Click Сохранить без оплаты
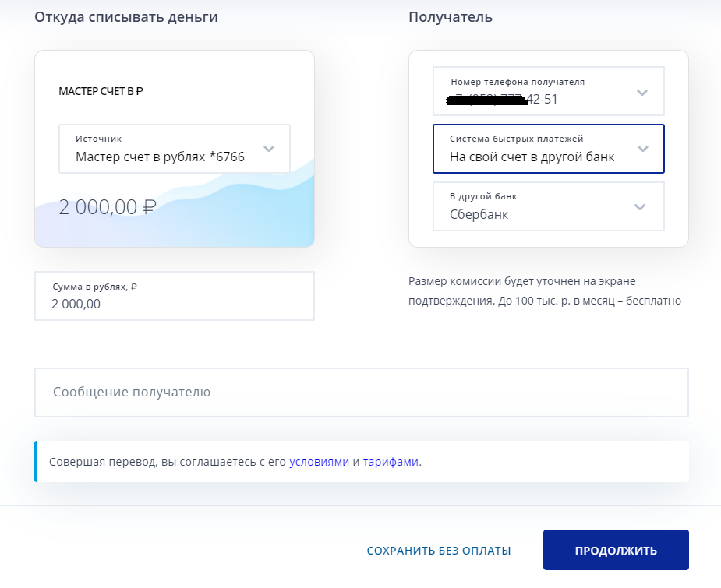Viewport: 721px width, 588px height. point(439,551)
